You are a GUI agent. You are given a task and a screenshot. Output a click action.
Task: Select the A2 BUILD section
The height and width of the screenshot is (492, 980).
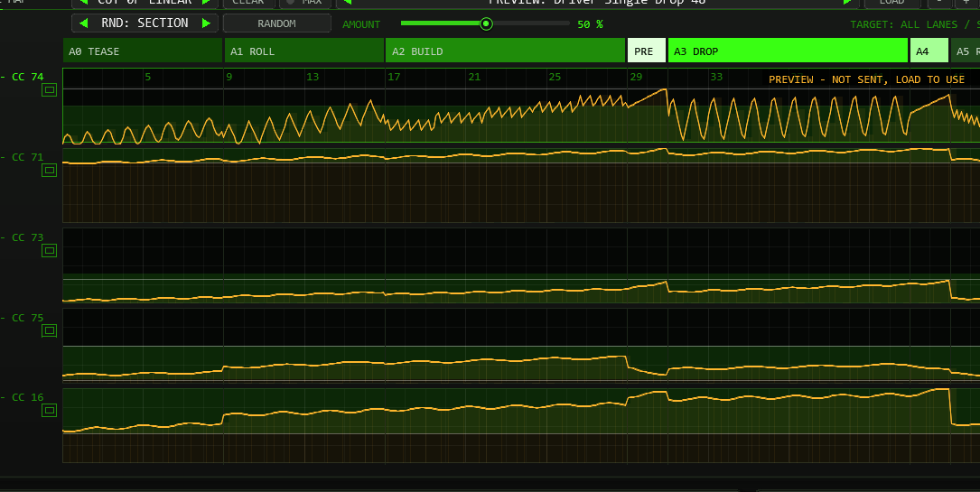505,51
